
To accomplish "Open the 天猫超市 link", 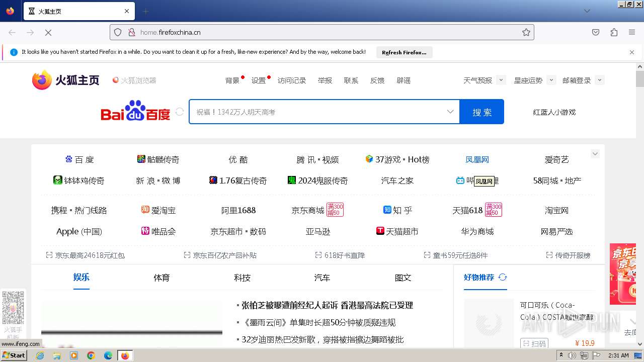I will point(397,231).
